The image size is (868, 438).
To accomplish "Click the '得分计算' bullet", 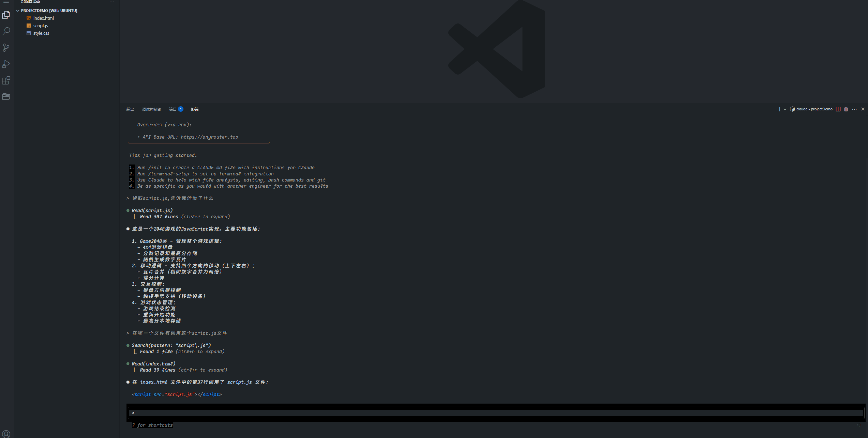I will [x=151, y=278].
